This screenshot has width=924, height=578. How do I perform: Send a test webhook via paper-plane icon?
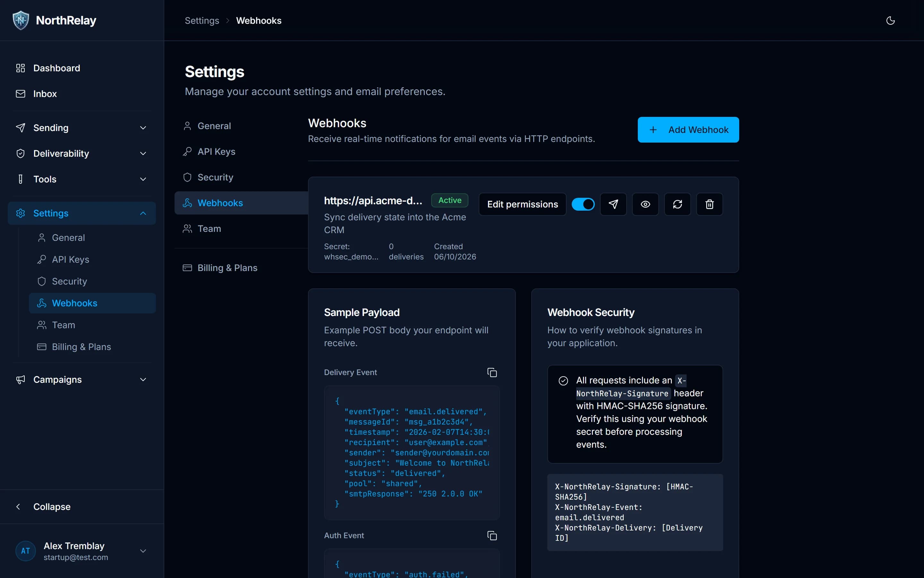pos(613,204)
